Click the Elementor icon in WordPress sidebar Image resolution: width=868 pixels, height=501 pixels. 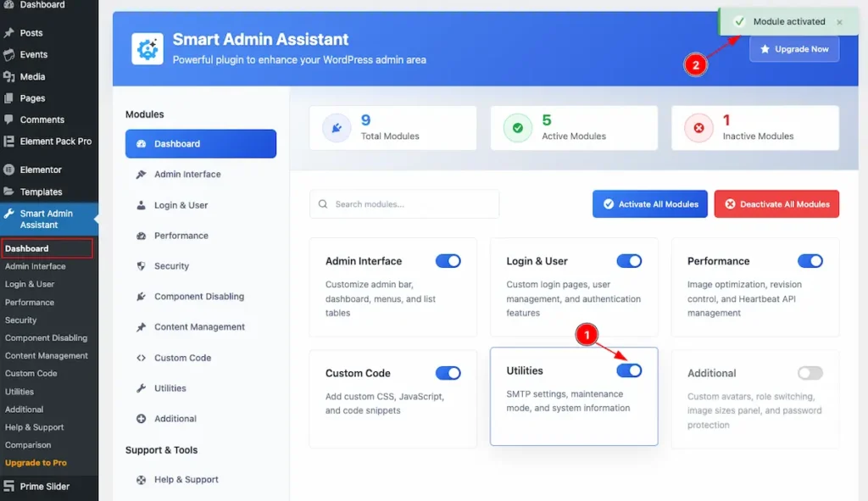tap(8, 170)
